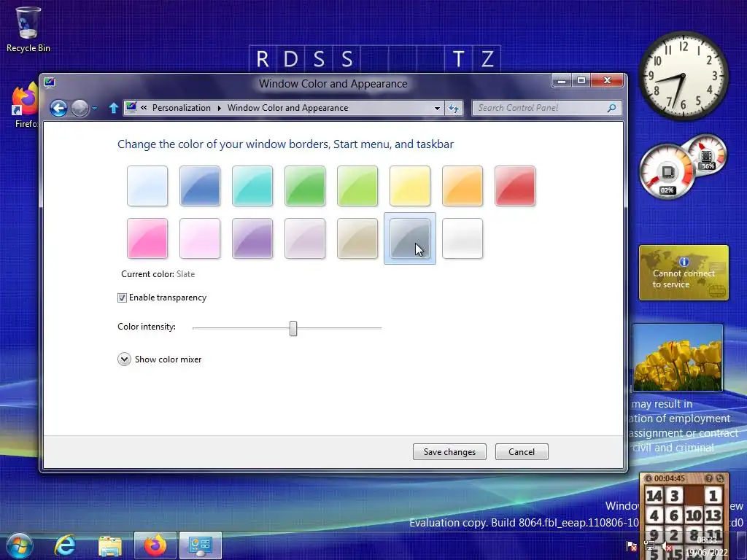The image size is (747, 560).
Task: Toggle the Enable transparency checkbox
Action: 122,297
